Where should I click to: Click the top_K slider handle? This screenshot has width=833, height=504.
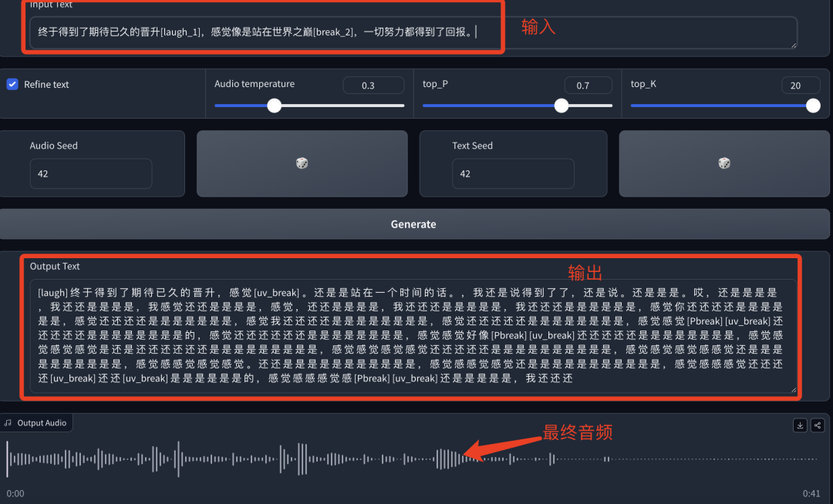click(x=813, y=106)
